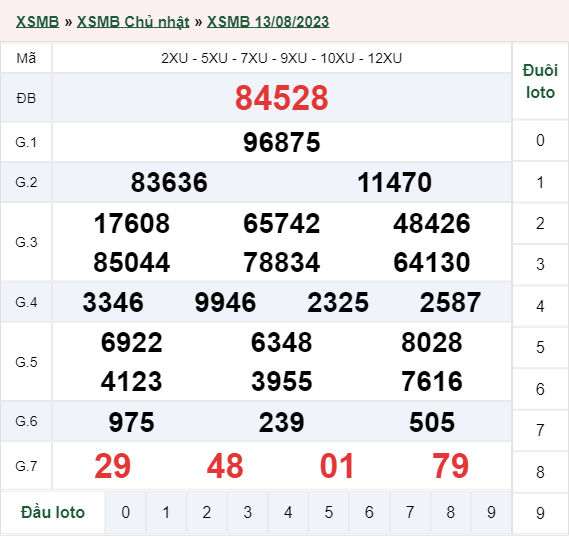Viewport: 569px width, 536px height.
Task: Click G.4 result 9946
Action: click(x=225, y=302)
